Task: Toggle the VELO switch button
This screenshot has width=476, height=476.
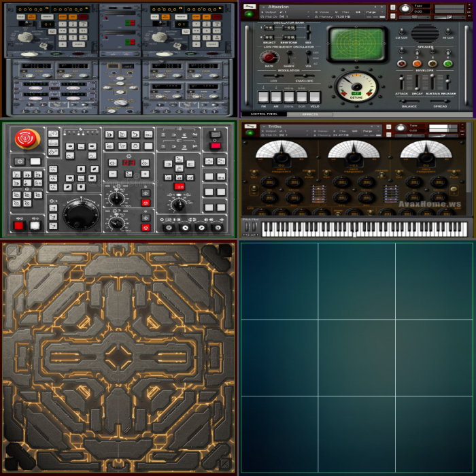Action: pos(315,97)
